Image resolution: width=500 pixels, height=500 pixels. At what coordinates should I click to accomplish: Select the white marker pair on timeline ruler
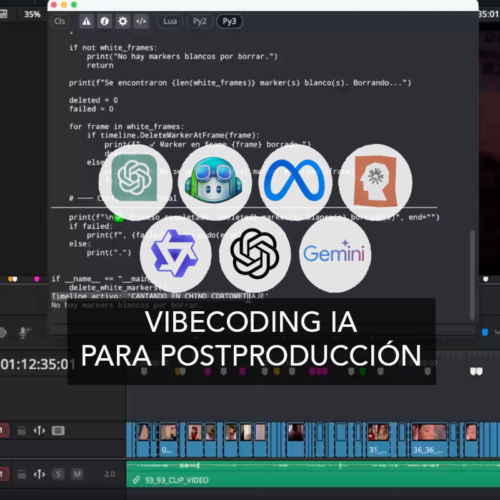click(x=476, y=371)
